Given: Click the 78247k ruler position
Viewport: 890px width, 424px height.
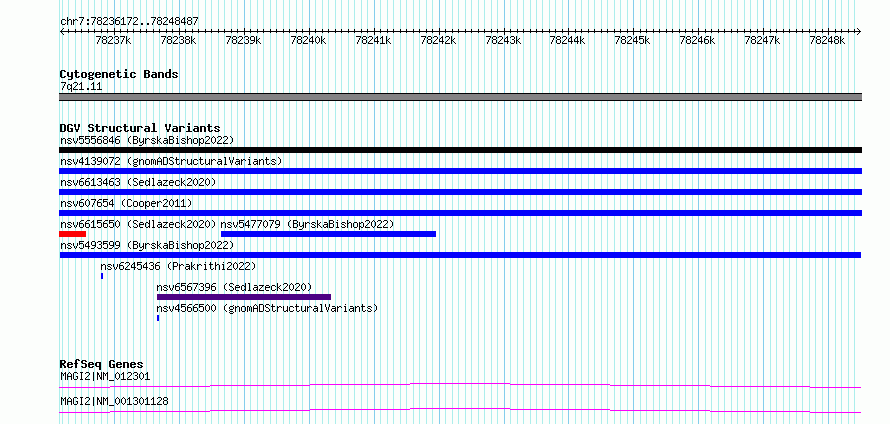Looking at the screenshot, I should coord(762,40).
